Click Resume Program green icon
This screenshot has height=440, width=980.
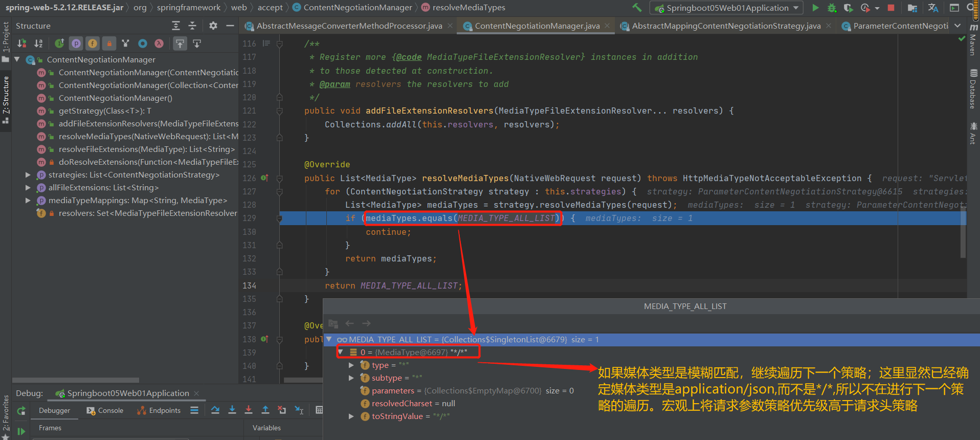[x=21, y=431]
